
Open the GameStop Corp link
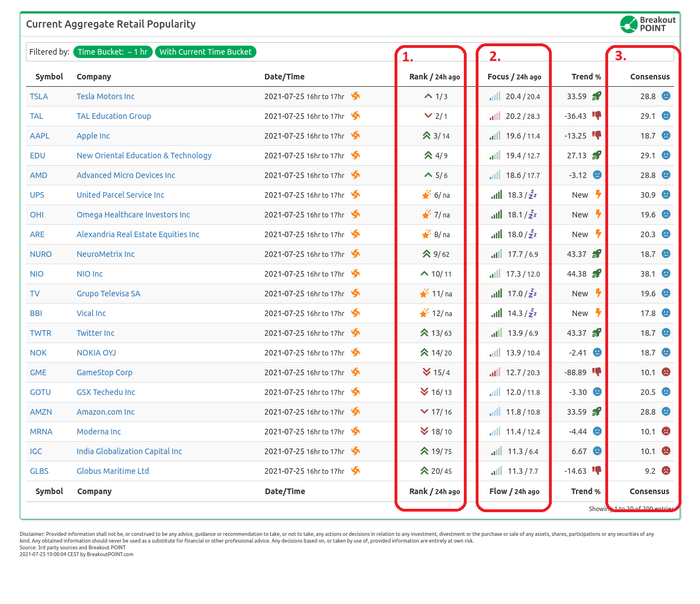pyautogui.click(x=104, y=372)
